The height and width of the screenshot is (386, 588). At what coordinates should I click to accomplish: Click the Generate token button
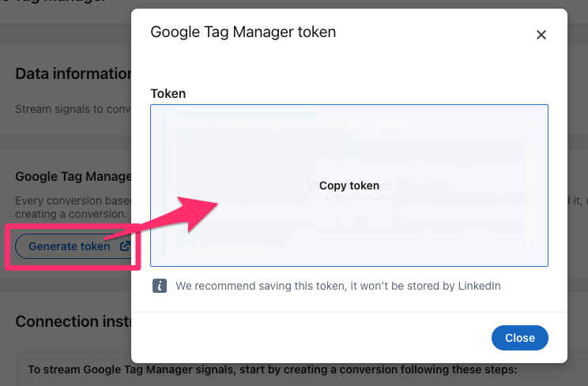click(73, 246)
